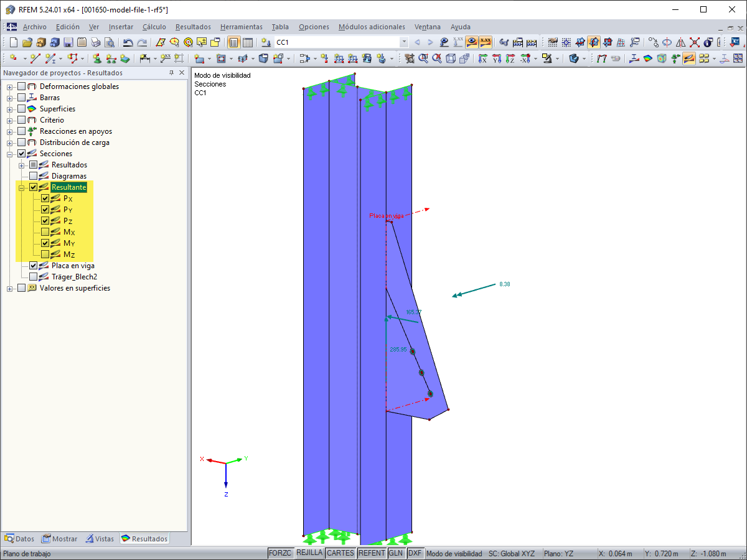Toggle the project navigator panel icon
Image resolution: width=747 pixels, height=560 pixels.
(234, 42)
